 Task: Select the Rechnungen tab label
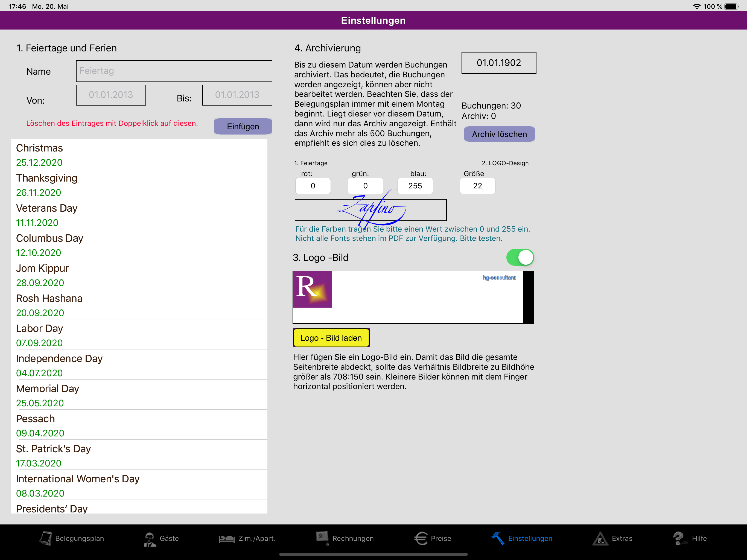pyautogui.click(x=353, y=538)
